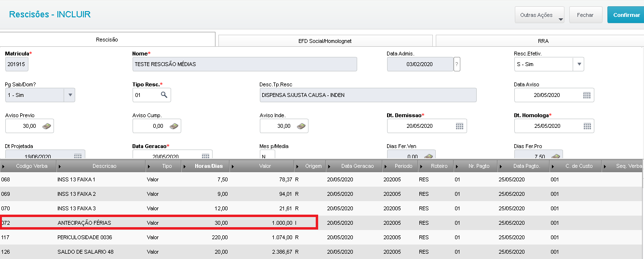Expand the Resc.Efetiv. dropdown
Image resolution: width=644 pixels, height=259 pixels.
pos(578,64)
